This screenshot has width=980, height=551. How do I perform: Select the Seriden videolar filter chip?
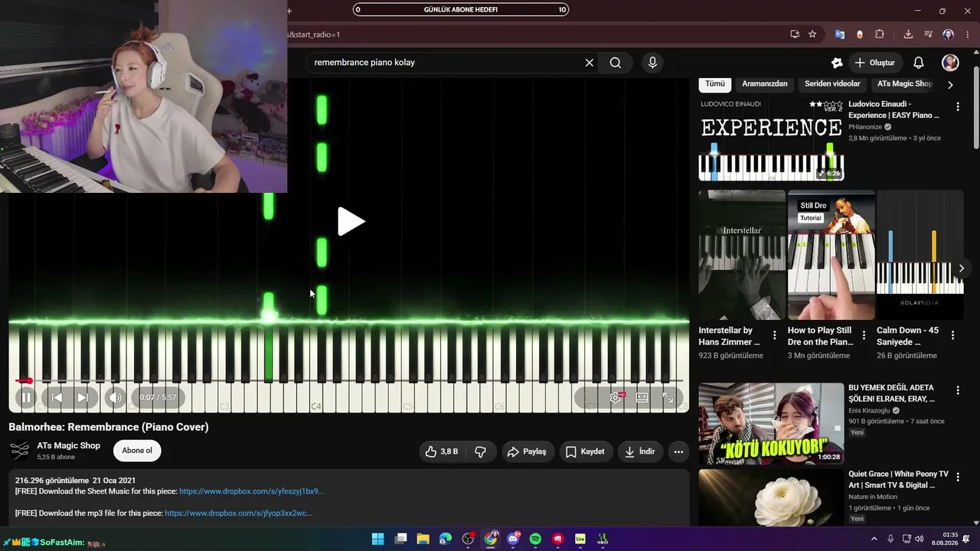click(832, 84)
